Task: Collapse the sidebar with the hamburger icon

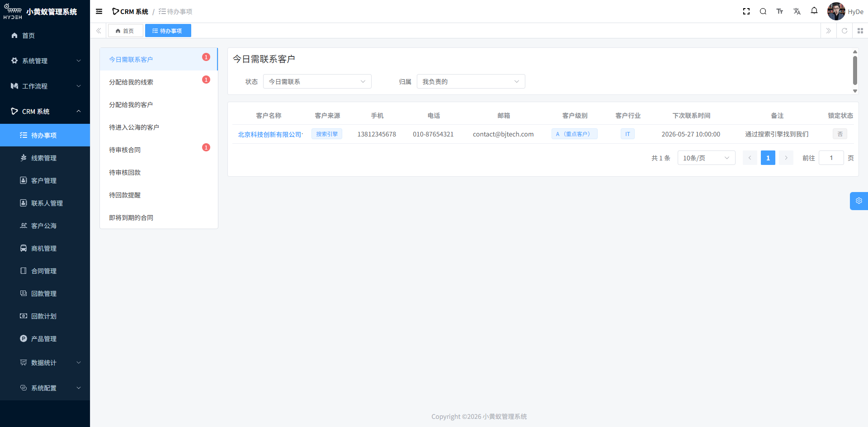Action: (99, 11)
